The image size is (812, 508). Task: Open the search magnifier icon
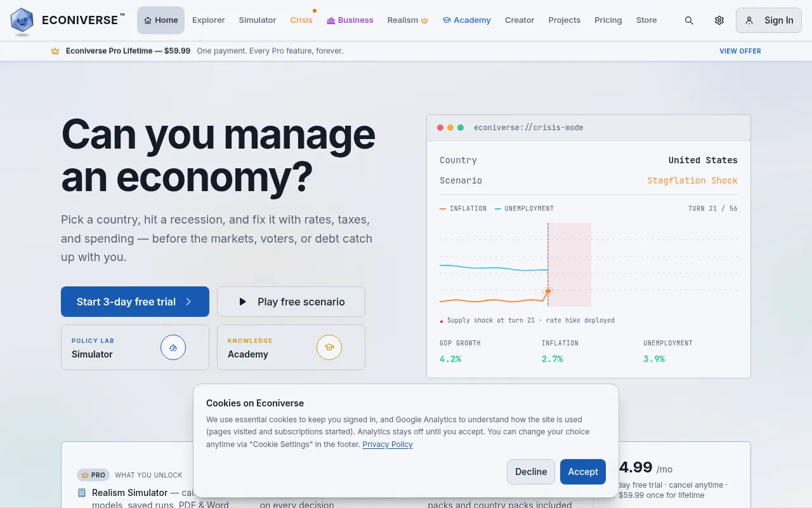pyautogui.click(x=689, y=20)
